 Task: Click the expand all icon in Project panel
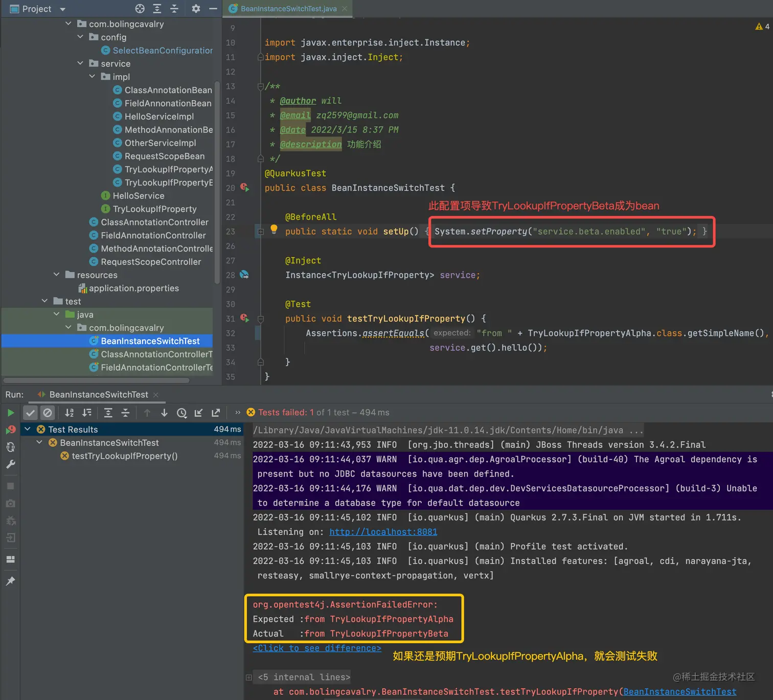coord(157,9)
